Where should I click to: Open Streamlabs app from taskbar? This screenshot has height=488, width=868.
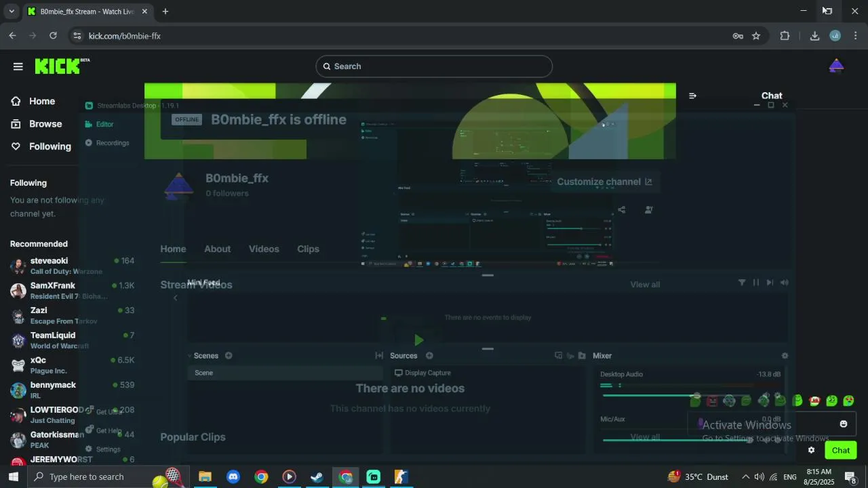tap(374, 476)
